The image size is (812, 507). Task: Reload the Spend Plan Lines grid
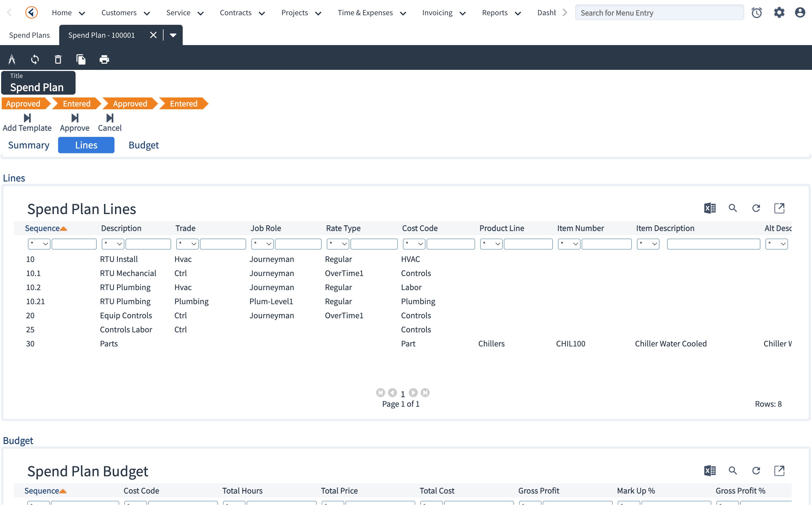point(756,208)
